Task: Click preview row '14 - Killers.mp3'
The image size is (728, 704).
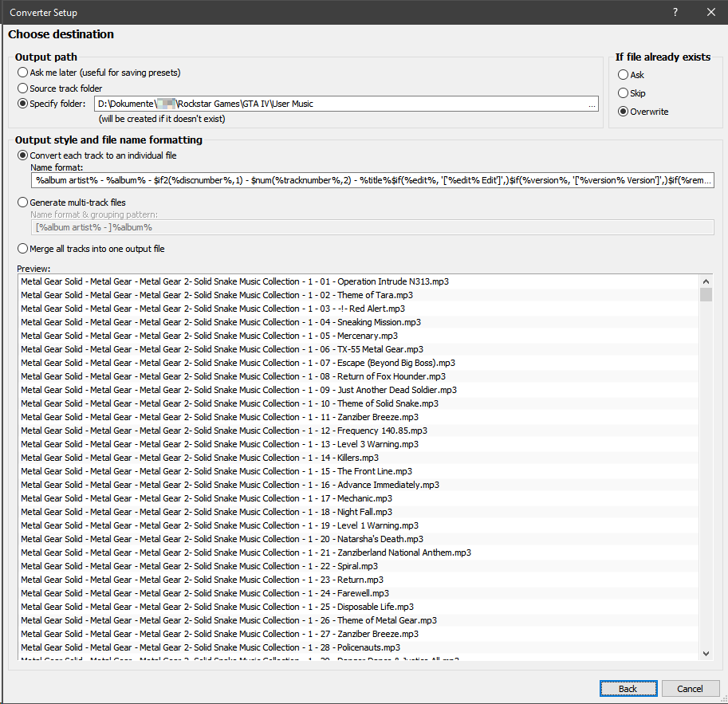Action: click(x=359, y=458)
